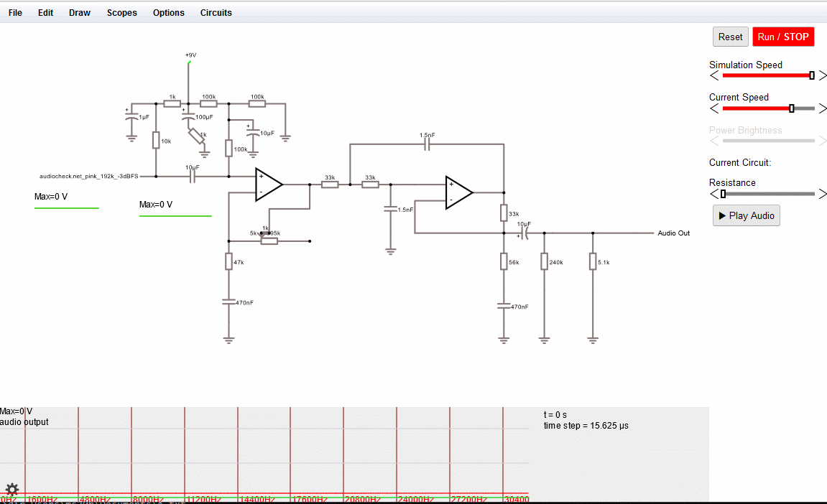The width and height of the screenshot is (827, 504).
Task: Open the Options menu
Action: (169, 13)
